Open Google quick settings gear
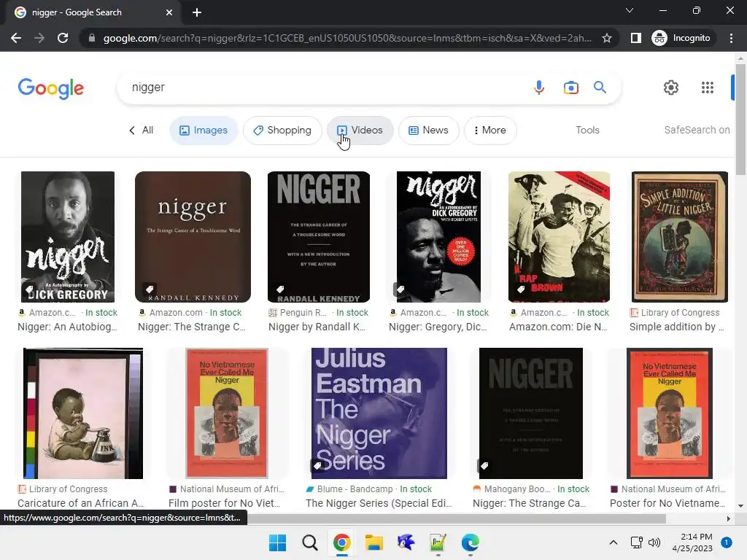Viewport: 747px width, 560px height. [671, 87]
